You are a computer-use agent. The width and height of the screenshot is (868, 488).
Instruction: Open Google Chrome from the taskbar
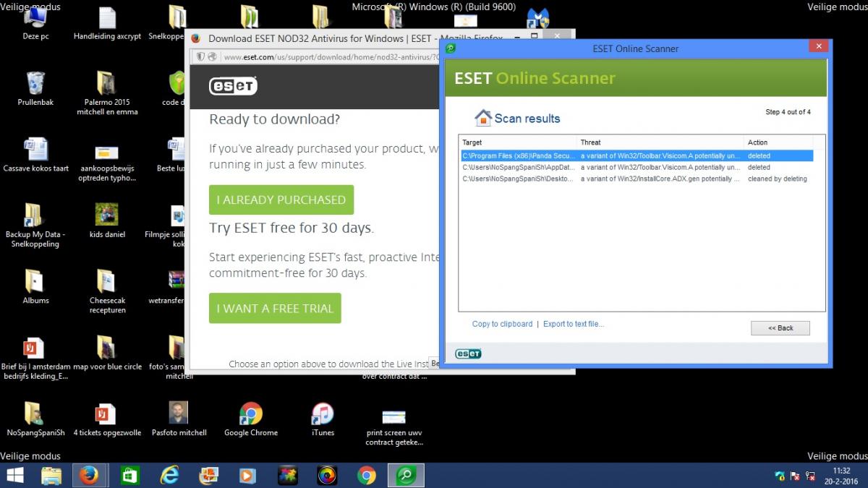tap(367, 475)
